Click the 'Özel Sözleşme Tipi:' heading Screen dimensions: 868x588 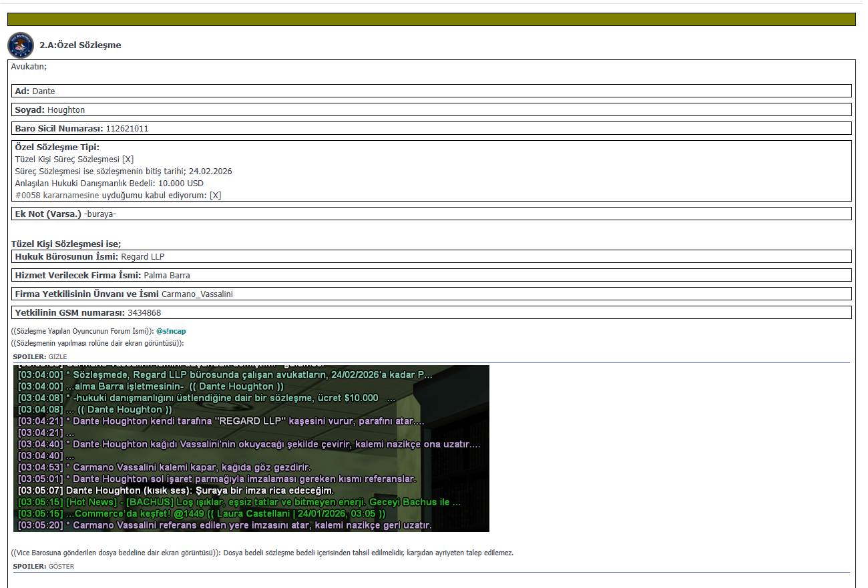(x=57, y=147)
